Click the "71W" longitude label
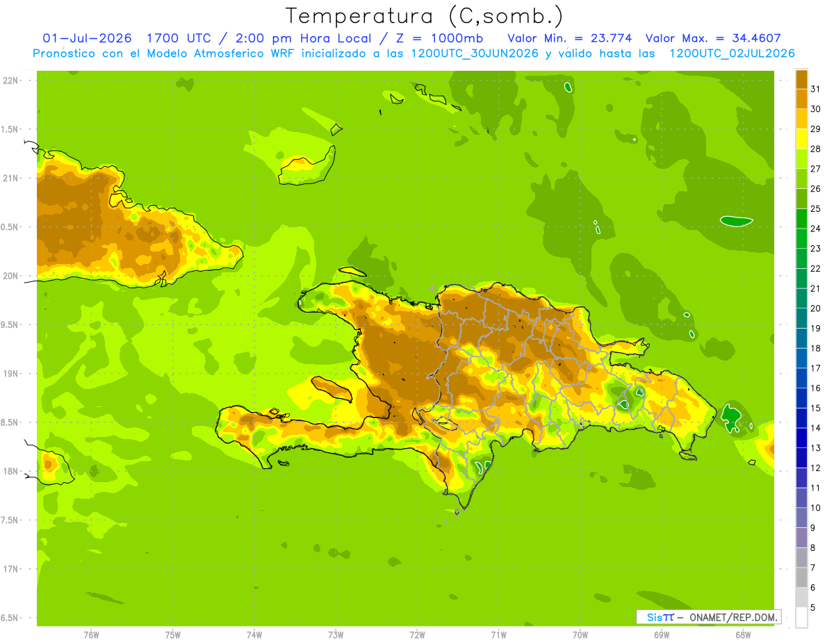834x644 pixels. (498, 635)
